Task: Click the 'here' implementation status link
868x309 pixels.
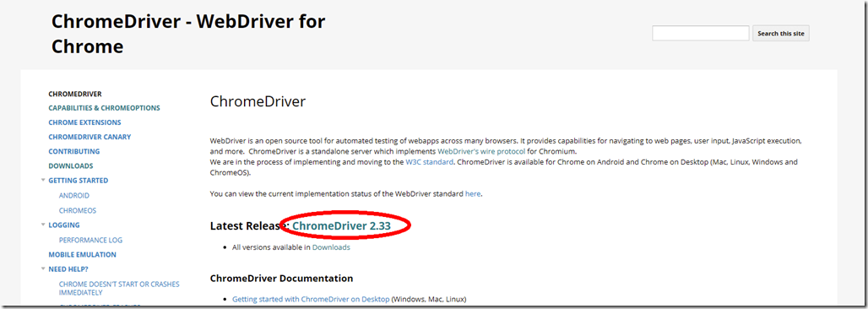Action: tap(473, 194)
